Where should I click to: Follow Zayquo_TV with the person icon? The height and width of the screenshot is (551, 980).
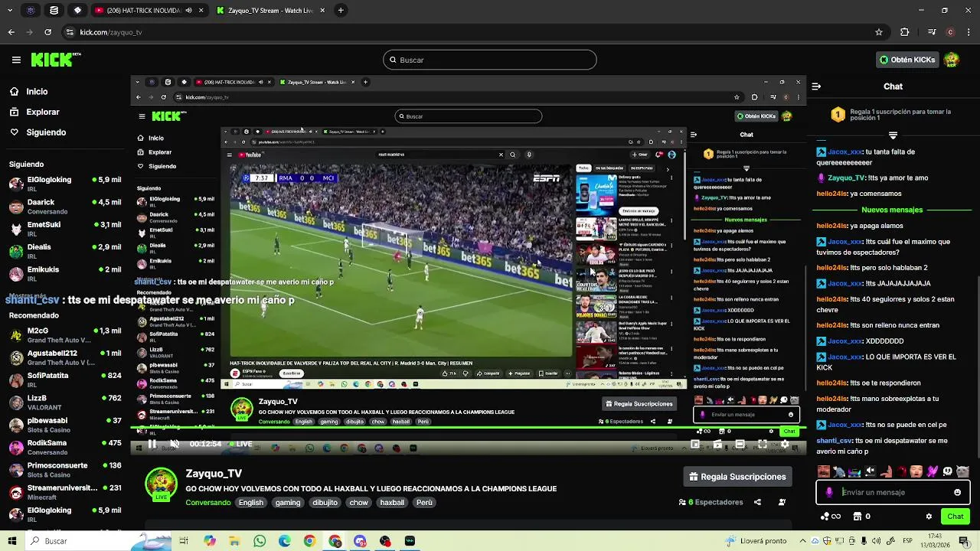click(x=782, y=502)
